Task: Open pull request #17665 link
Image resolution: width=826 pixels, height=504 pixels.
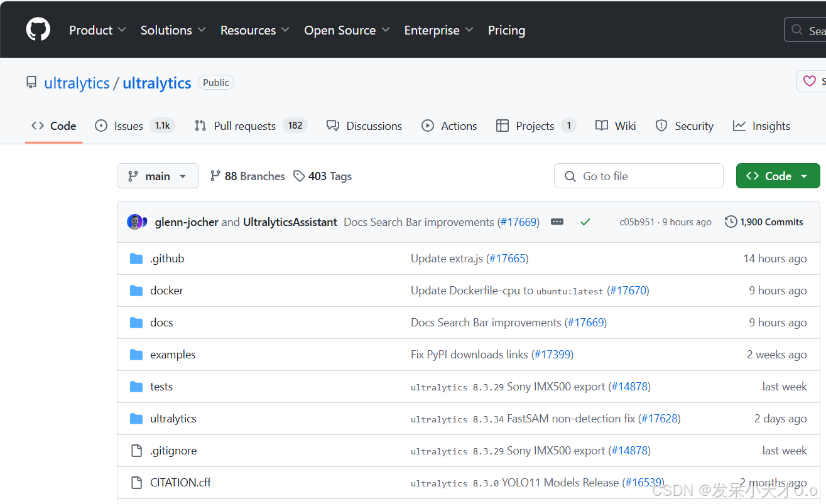Action: (x=508, y=259)
